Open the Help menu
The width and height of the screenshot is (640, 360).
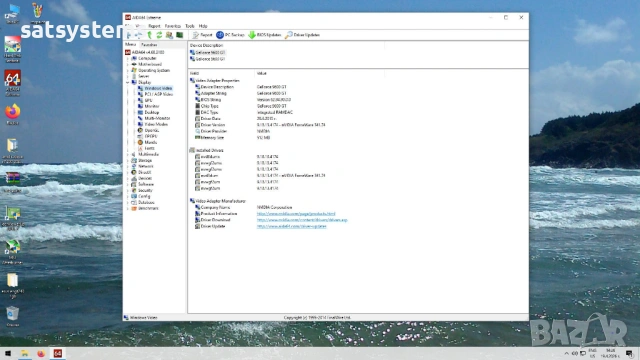203,26
